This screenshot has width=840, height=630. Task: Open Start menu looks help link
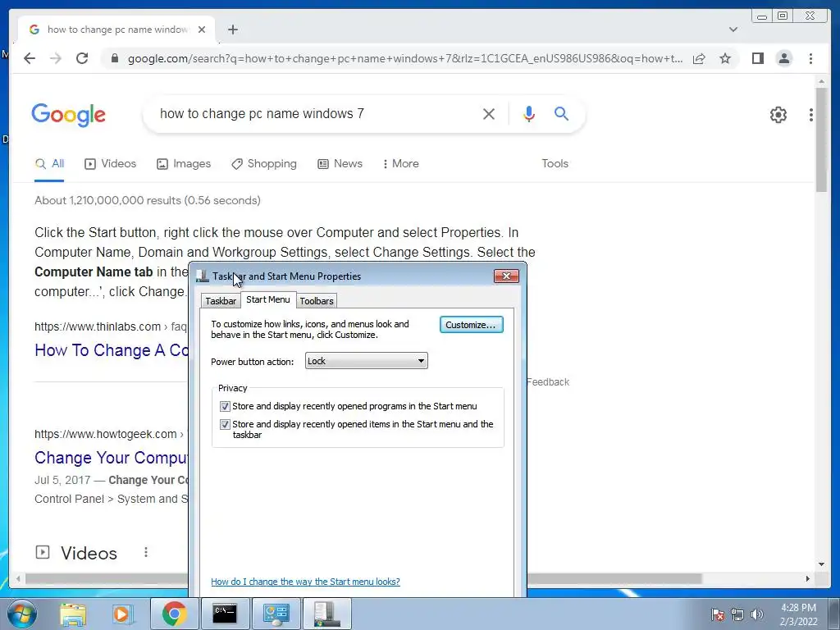pyautogui.click(x=305, y=582)
